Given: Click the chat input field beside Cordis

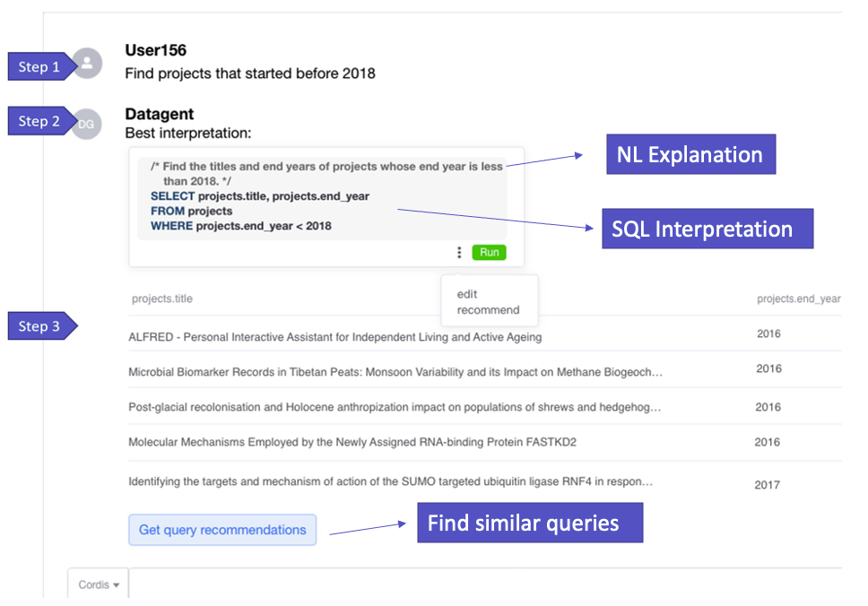Looking at the screenshot, I should (x=485, y=584).
